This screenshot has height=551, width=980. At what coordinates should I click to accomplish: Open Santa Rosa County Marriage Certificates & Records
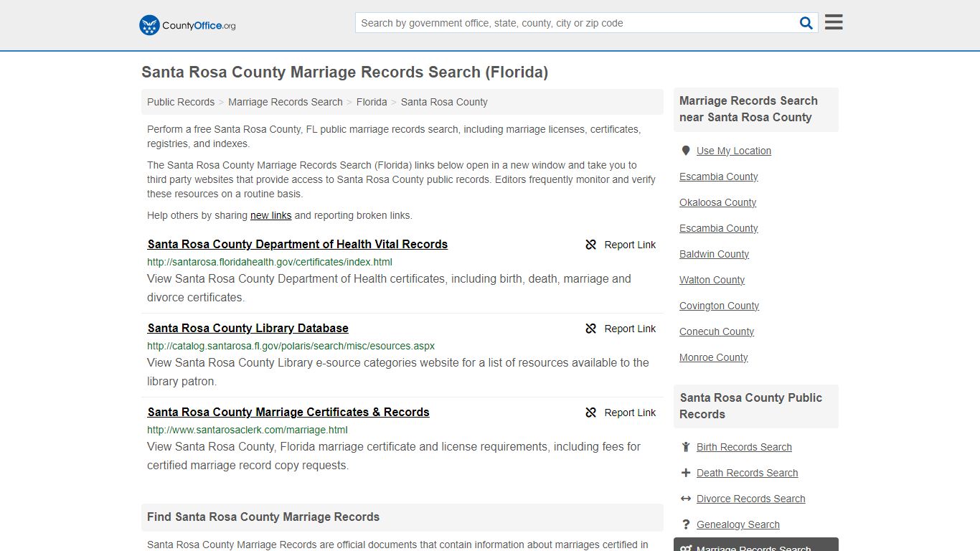288,412
